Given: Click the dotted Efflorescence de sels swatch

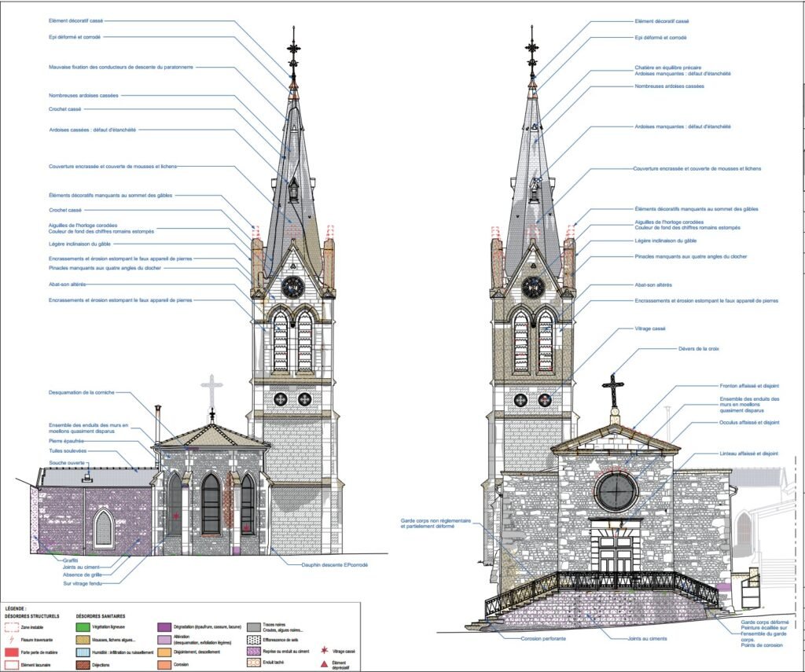Looking at the screenshot, I should (254, 640).
